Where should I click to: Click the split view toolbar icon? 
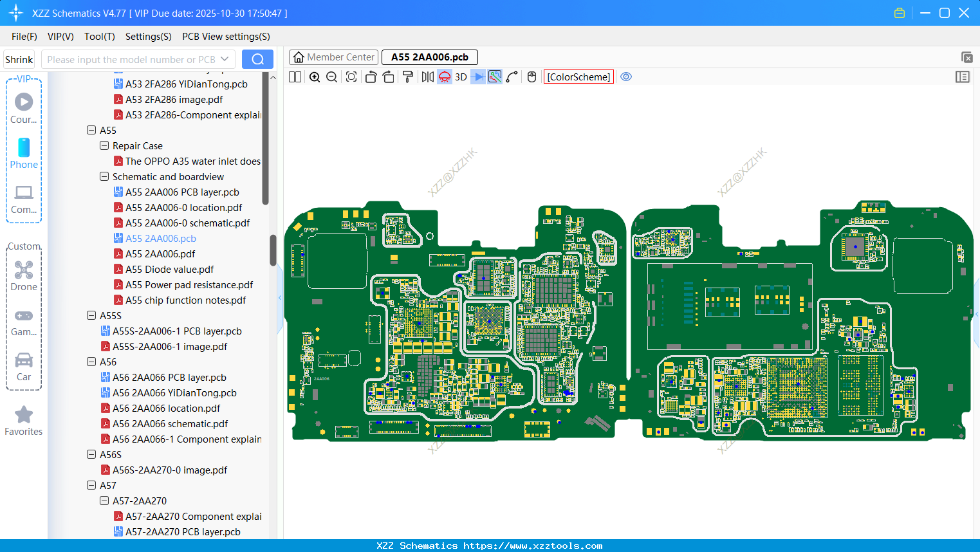tap(295, 77)
